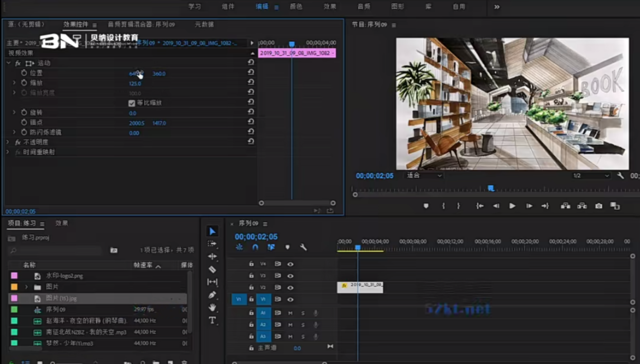Select the Razor tool

[212, 269]
